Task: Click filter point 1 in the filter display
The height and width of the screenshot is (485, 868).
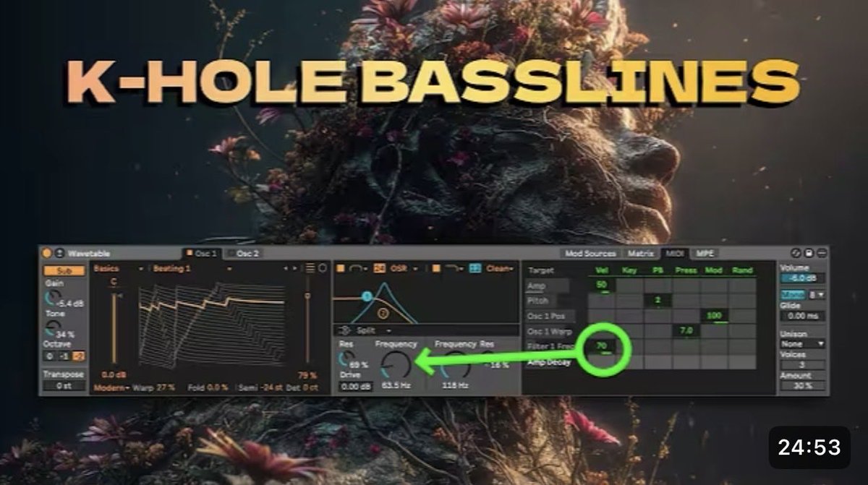Action: click(x=367, y=297)
